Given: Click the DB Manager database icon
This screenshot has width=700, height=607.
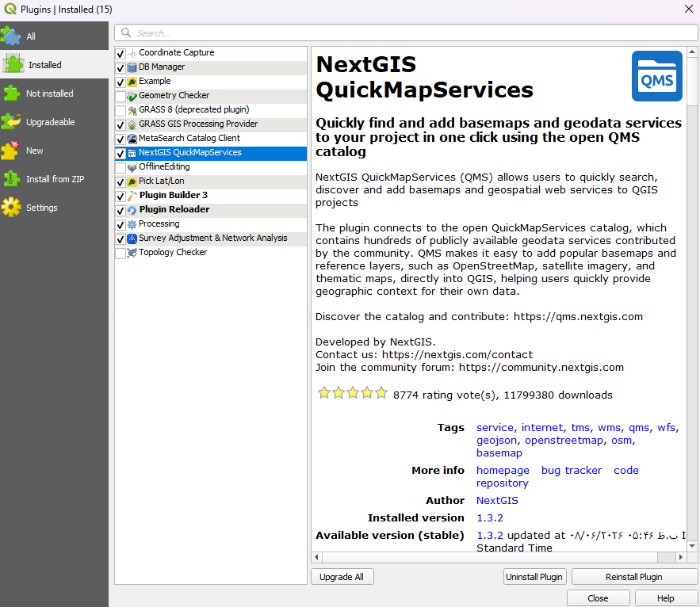Looking at the screenshot, I should 132,68.
